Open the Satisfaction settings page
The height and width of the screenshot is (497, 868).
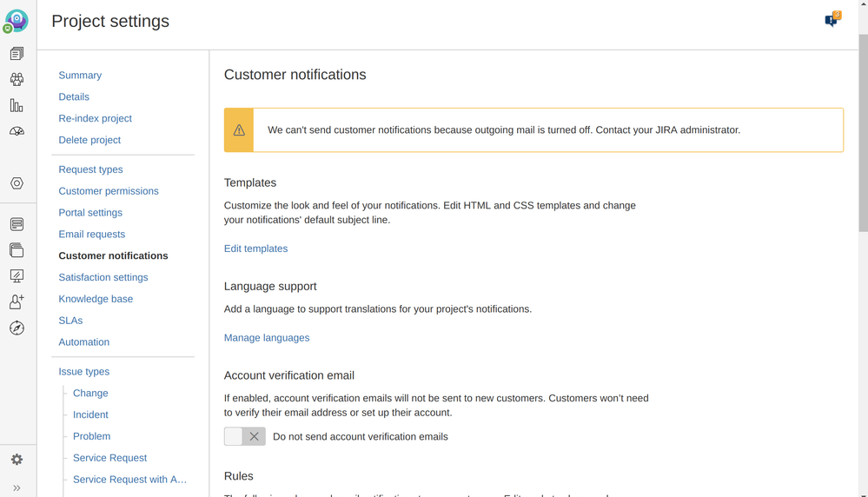(103, 277)
